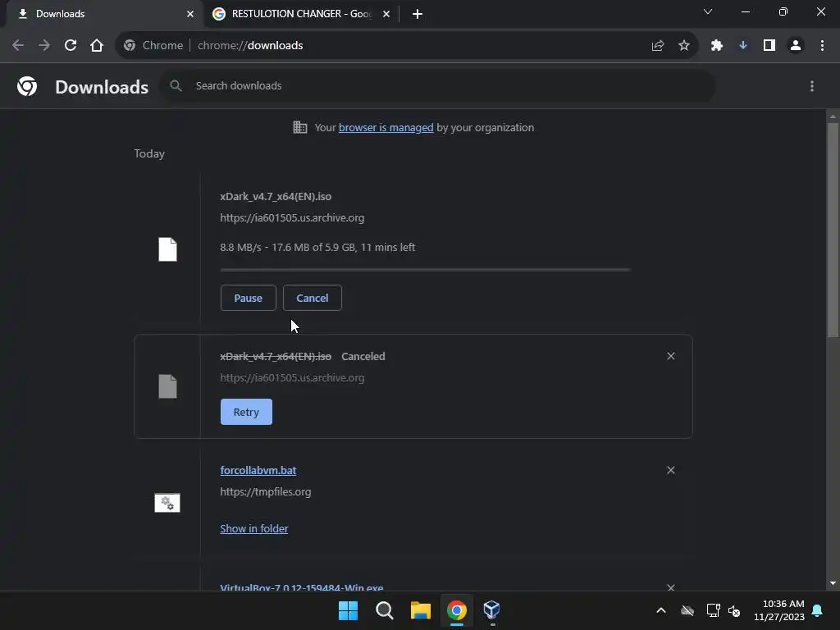Open the browser is managed link
This screenshot has height=630, width=840.
click(x=386, y=127)
